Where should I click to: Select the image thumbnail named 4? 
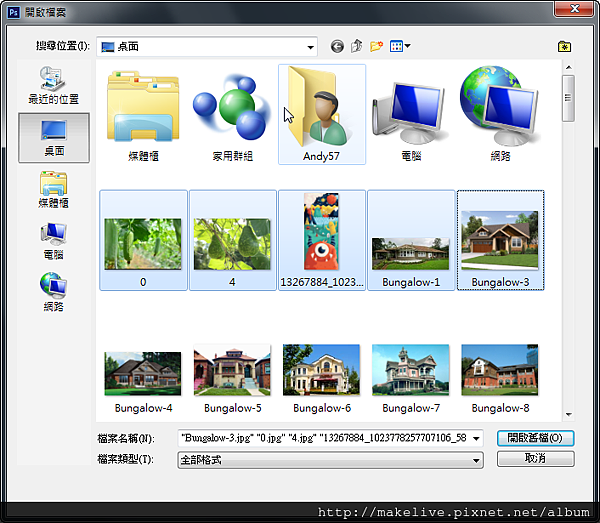[x=233, y=240]
